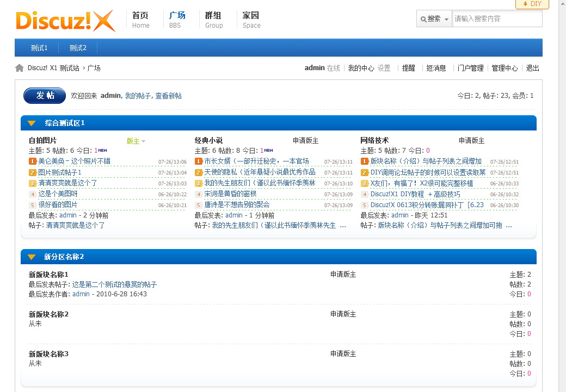The image size is (566, 392).
Task: Open forum 新版块名称3
Action: pyautogui.click(x=48, y=354)
